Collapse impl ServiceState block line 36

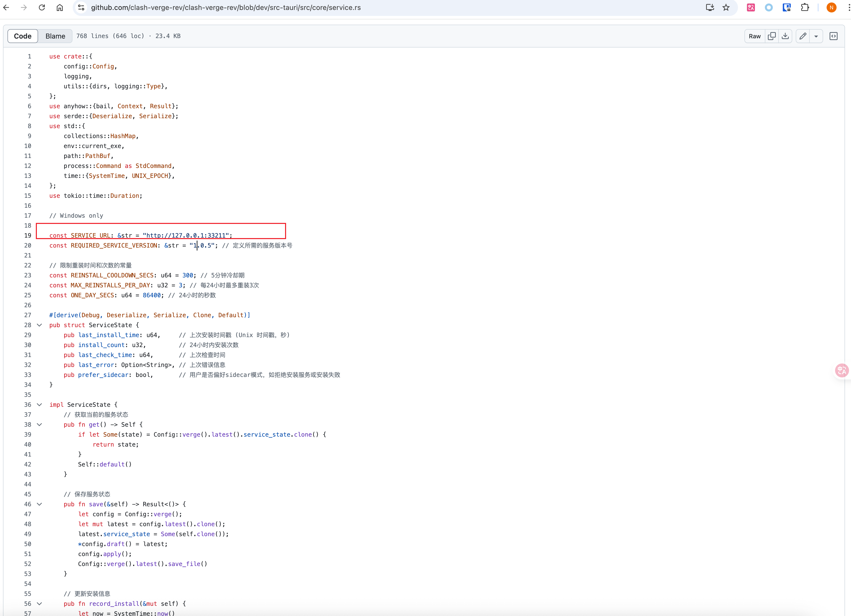coord(39,405)
